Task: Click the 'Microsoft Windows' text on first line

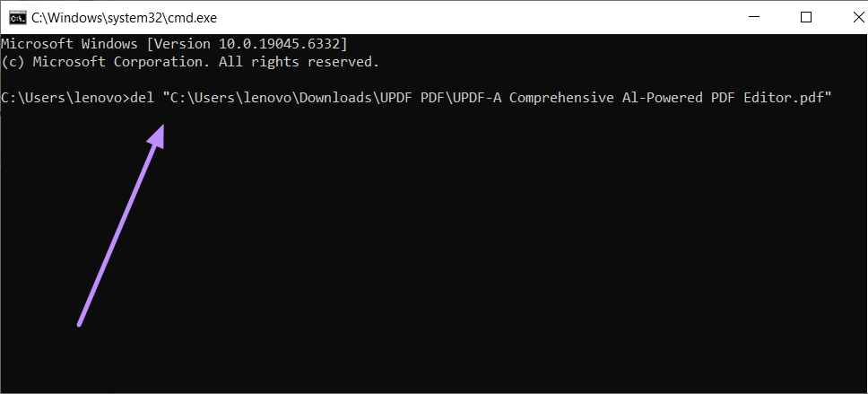Action: tap(69, 44)
